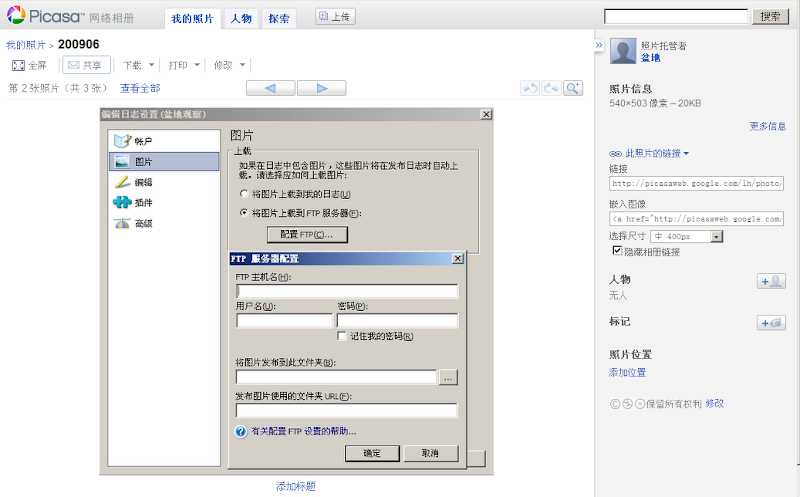Image resolution: width=800 pixels, height=497 pixels.
Task: Click 取消 in the FTP dialog
Action: coord(431,453)
